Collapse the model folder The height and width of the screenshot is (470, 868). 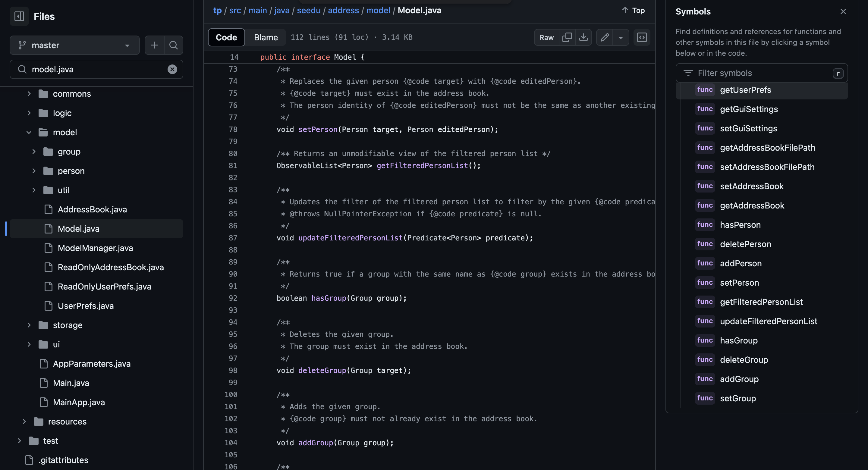(29, 132)
